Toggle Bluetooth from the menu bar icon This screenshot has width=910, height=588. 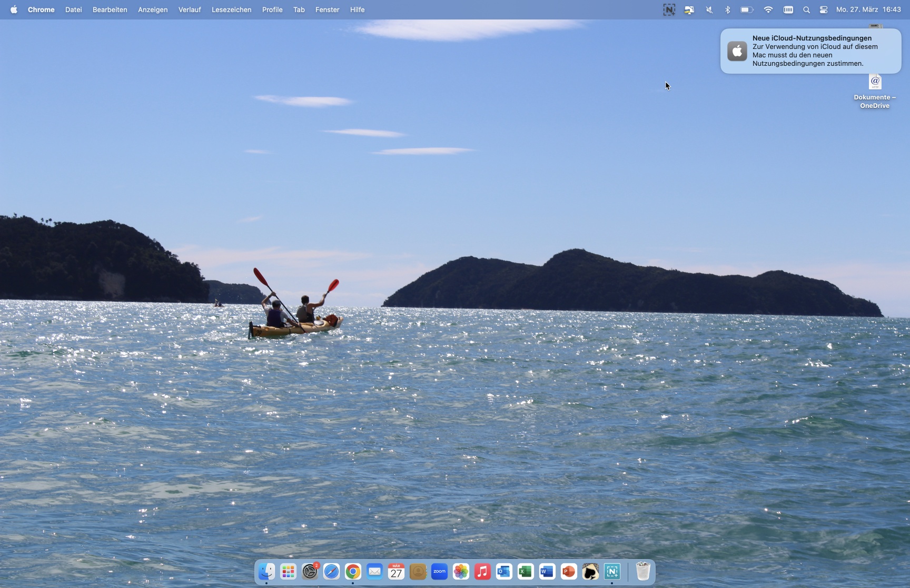pyautogui.click(x=728, y=9)
